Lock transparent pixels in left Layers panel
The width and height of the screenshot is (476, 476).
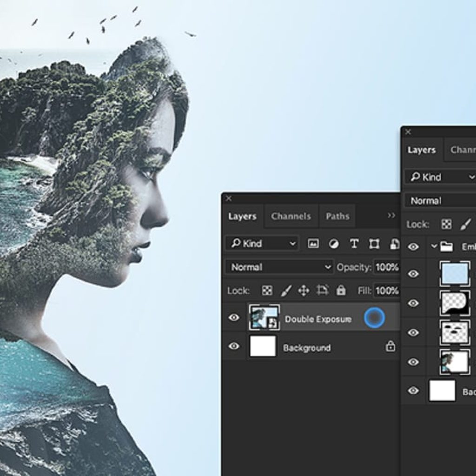pyautogui.click(x=267, y=291)
